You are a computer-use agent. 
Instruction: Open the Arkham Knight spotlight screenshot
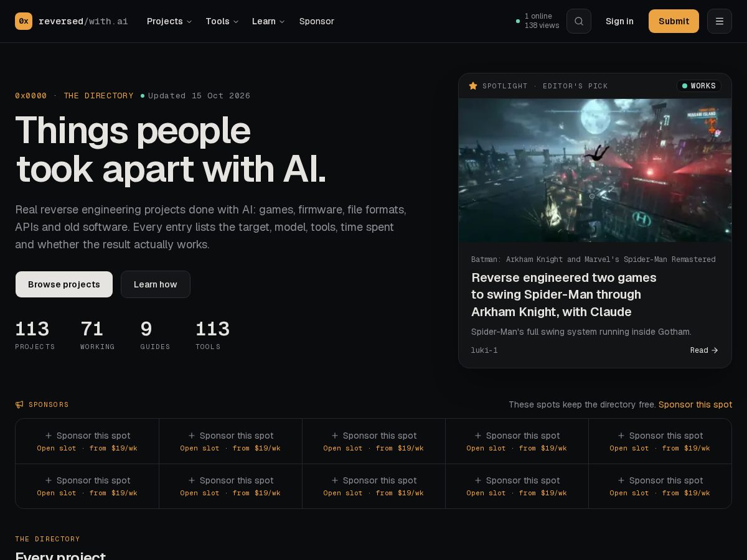pyautogui.click(x=595, y=170)
